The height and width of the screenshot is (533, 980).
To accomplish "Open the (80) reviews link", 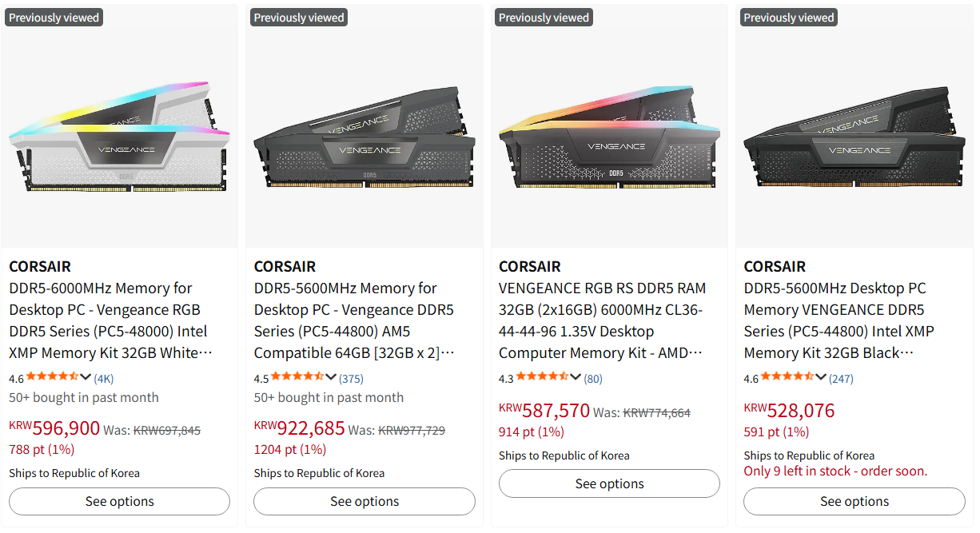I will click(x=593, y=378).
